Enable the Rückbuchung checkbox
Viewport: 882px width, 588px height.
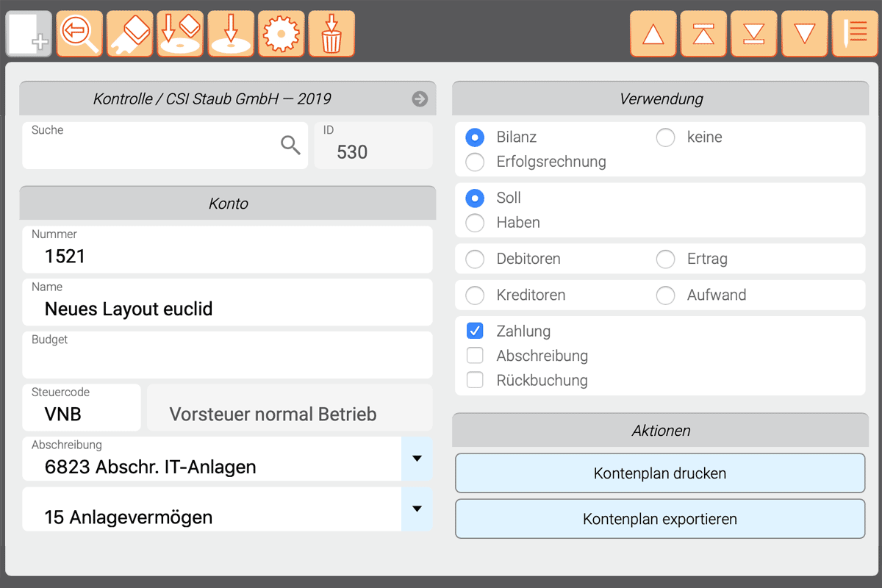pos(476,380)
